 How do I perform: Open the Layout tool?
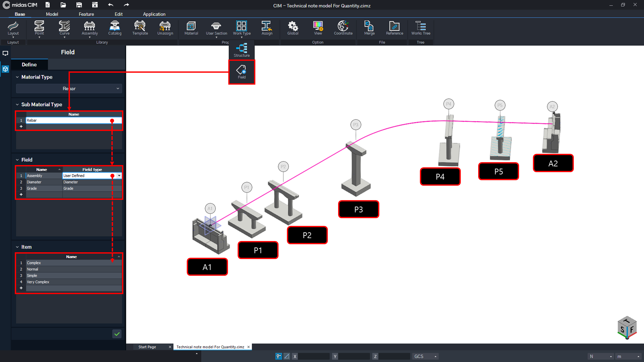(13, 28)
